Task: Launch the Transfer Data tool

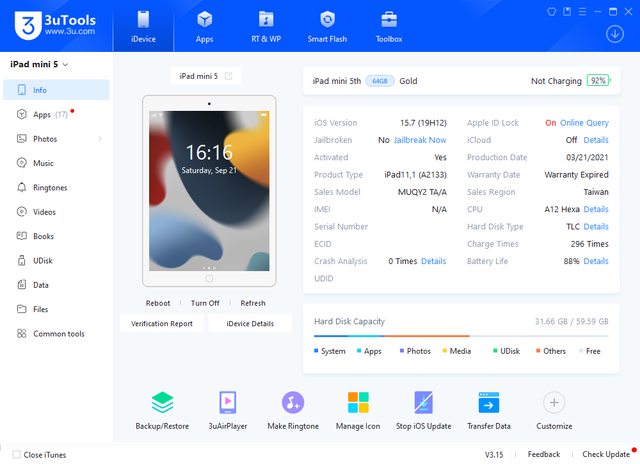Action: pos(488,403)
